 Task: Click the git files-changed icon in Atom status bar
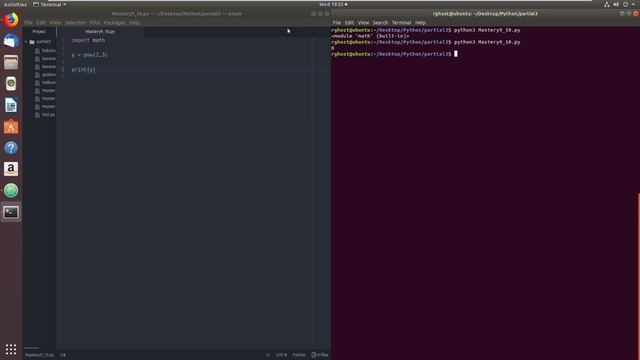click(x=313, y=355)
